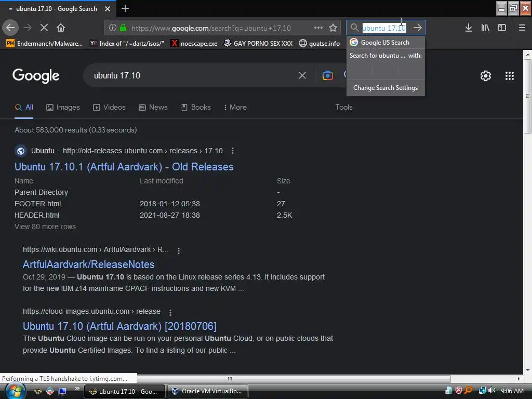The width and height of the screenshot is (532, 399).
Task: Open the noescape.exe bookmark
Action: 194,43
